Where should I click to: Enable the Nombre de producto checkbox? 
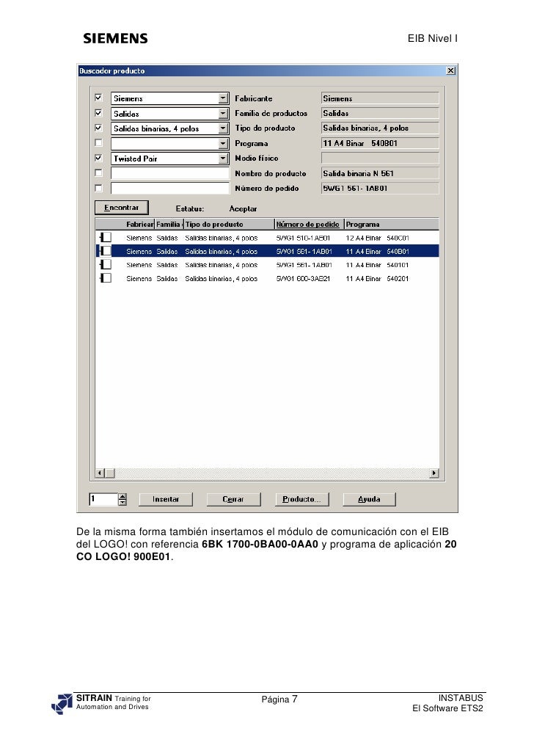98,172
